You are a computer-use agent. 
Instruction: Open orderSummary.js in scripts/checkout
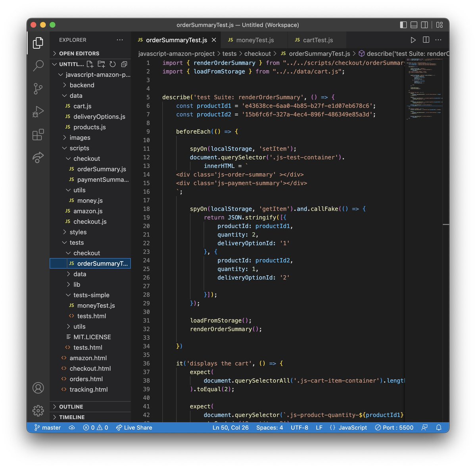[90, 169]
